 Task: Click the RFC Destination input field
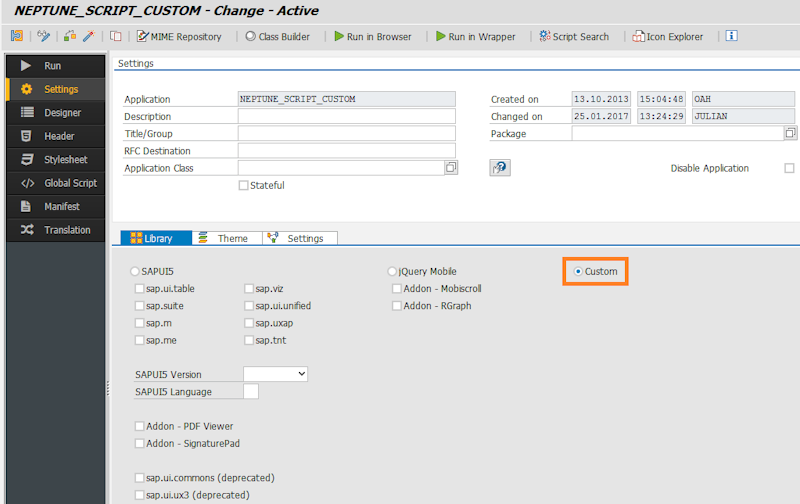pos(346,151)
